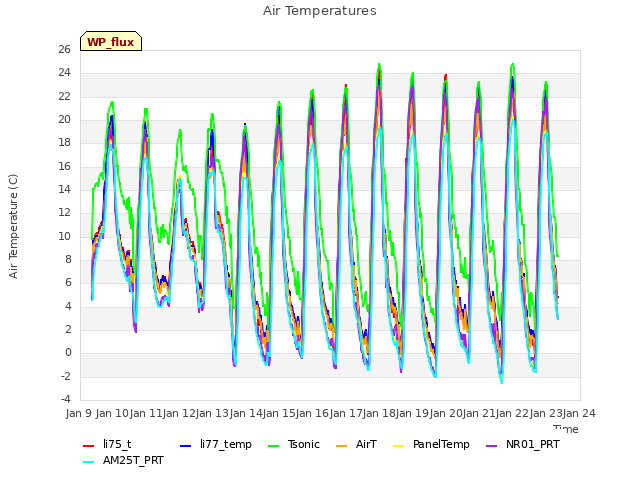640x480 pixels.
Task: Click the cyan AM25T_PRT legend swatch
Action: (x=89, y=462)
